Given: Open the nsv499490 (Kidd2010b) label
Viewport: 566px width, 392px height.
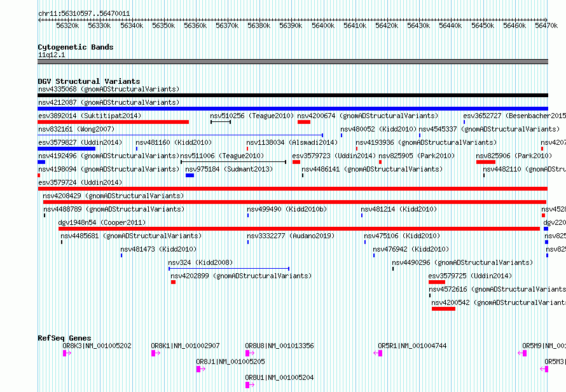Looking at the screenshot, I should (287, 209).
